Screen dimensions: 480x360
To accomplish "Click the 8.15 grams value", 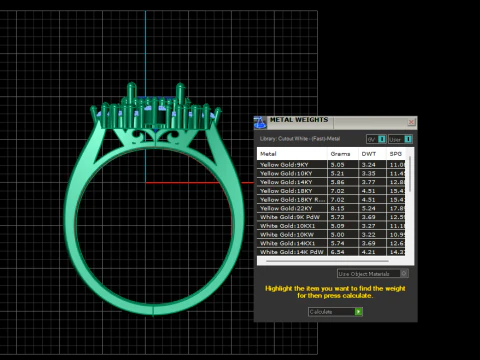I will click(x=337, y=208).
